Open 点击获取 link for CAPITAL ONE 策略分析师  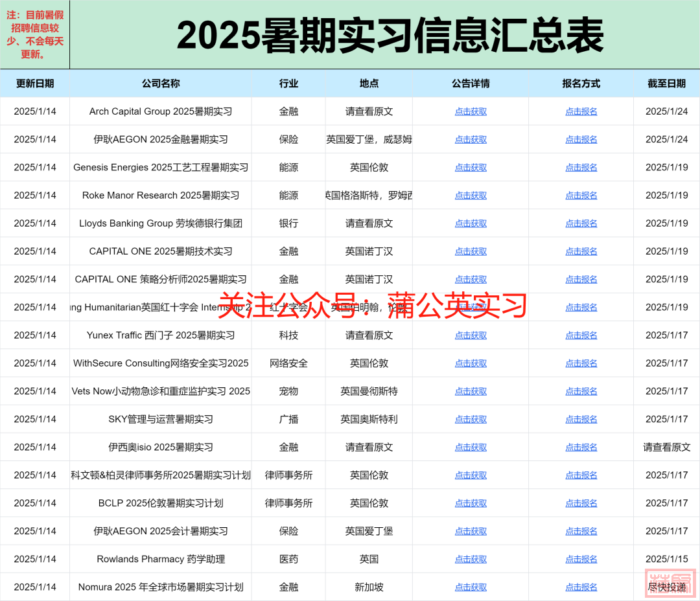click(471, 279)
